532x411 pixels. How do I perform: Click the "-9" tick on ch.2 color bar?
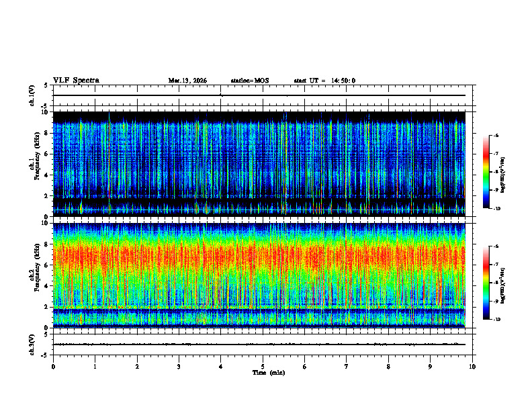pos(496,301)
